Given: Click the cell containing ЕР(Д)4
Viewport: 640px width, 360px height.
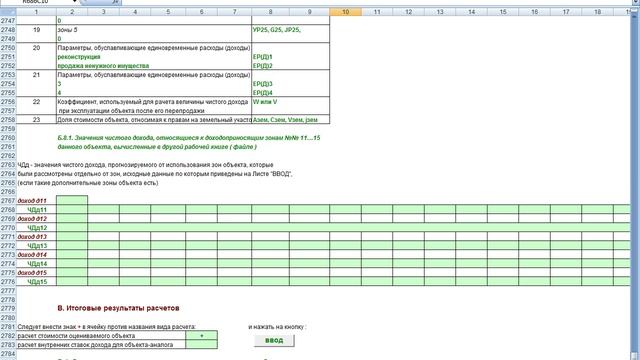Looking at the screenshot, I should pyautogui.click(x=291, y=93).
